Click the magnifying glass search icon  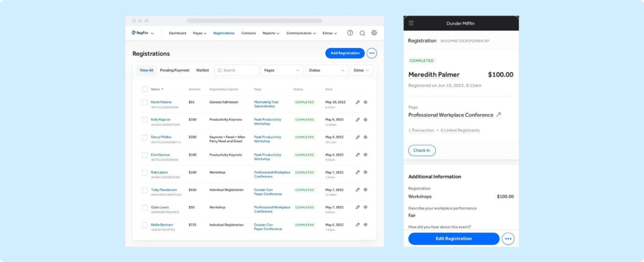[362, 33]
